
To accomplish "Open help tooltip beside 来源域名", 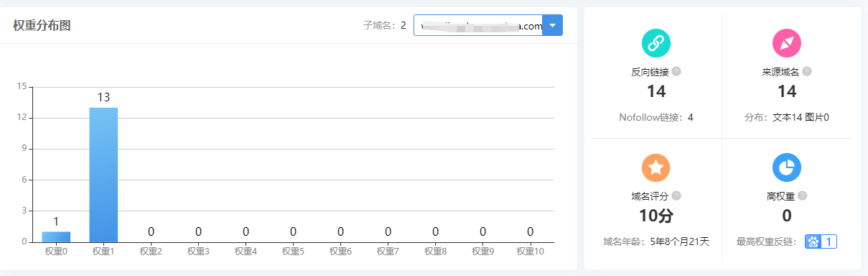I will [x=807, y=71].
